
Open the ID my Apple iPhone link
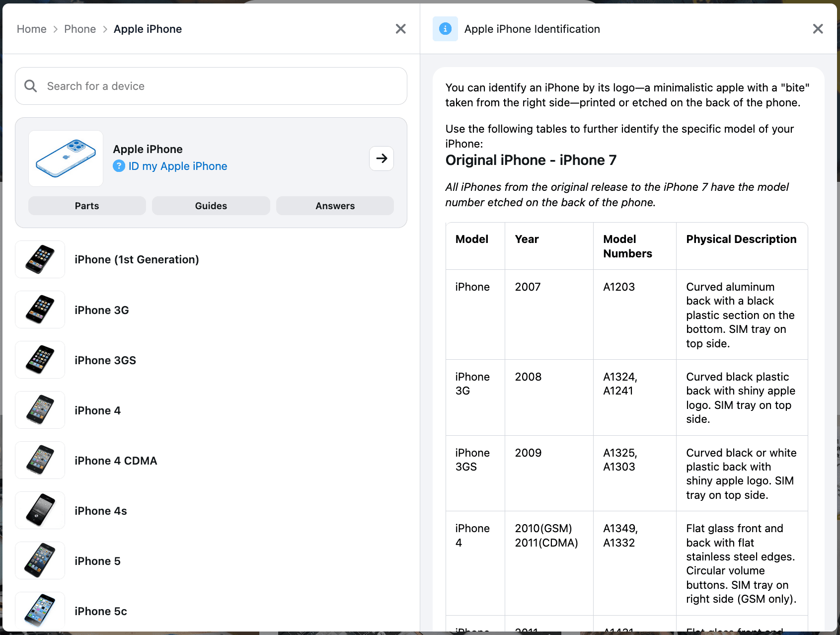click(x=178, y=166)
